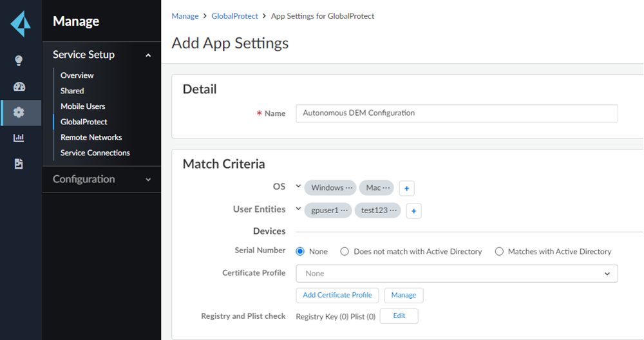The height and width of the screenshot is (340, 644).
Task: Click the Add Certificate Profile button
Action: click(337, 295)
